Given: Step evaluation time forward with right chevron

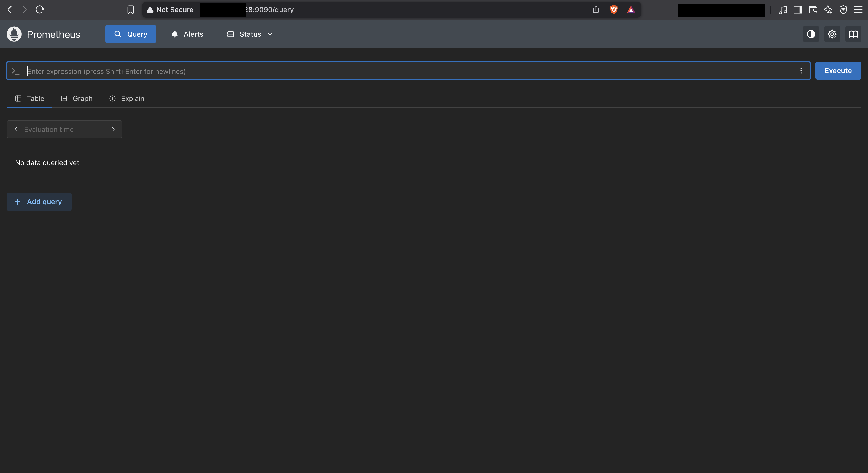Looking at the screenshot, I should [x=113, y=129].
